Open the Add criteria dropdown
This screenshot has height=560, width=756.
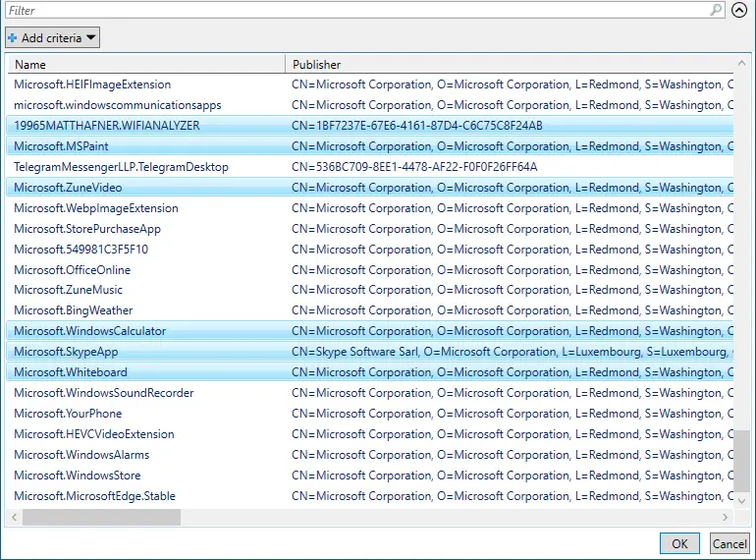pyautogui.click(x=53, y=37)
